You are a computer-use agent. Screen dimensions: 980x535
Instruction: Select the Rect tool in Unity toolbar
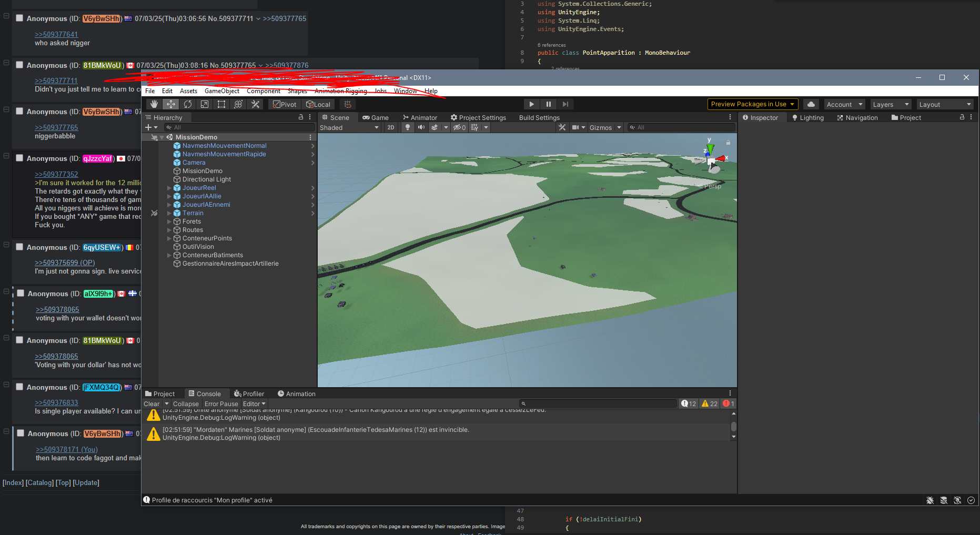click(221, 104)
